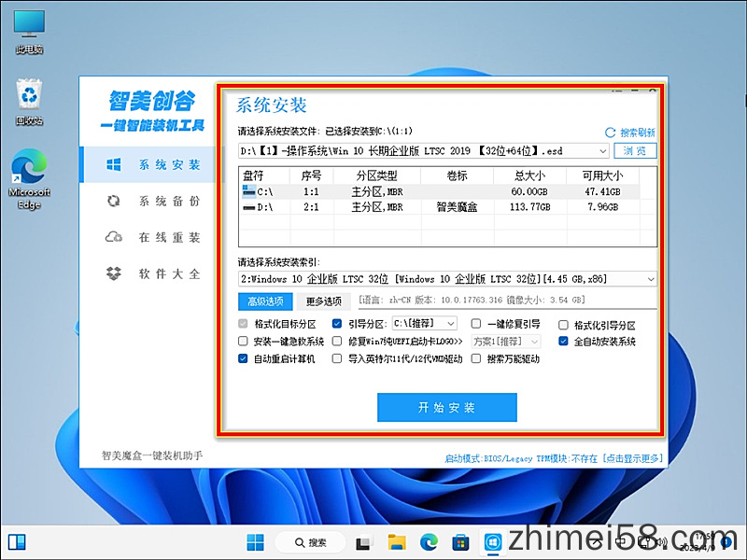
Task: Click the 序号 column header
Action: pyautogui.click(x=311, y=175)
